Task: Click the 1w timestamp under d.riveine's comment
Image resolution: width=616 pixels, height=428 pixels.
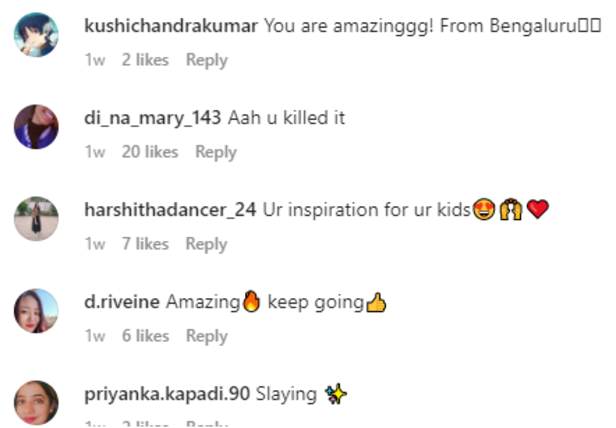Action: pos(96,336)
